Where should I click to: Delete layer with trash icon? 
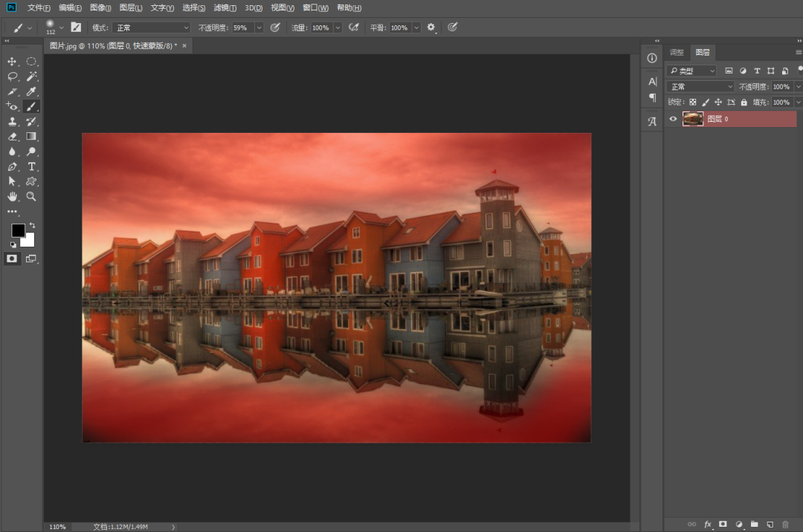[x=785, y=525]
